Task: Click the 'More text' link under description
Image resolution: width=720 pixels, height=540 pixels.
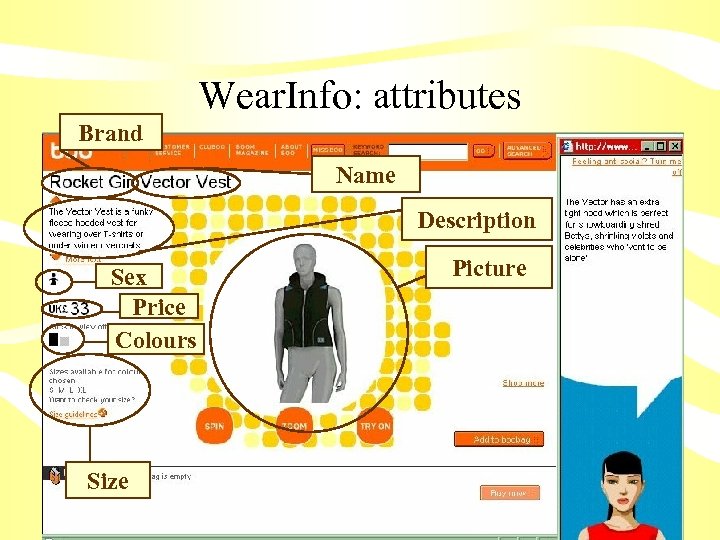Action: click(82, 259)
